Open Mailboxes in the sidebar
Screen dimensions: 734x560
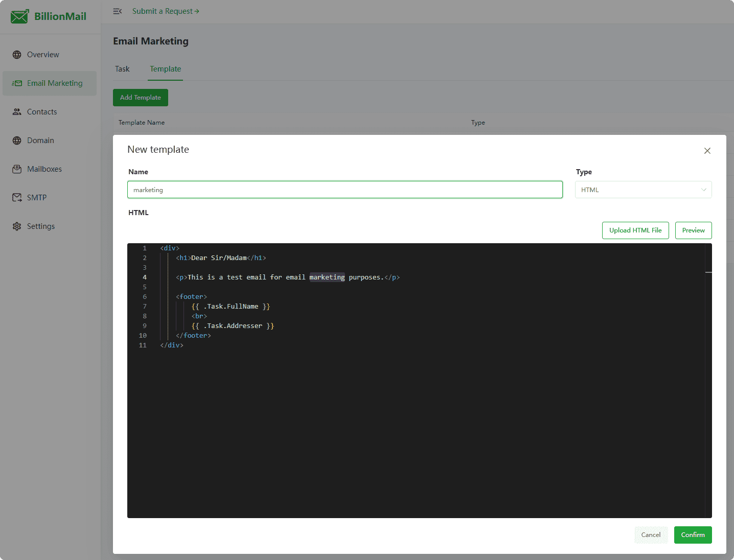click(x=50, y=169)
